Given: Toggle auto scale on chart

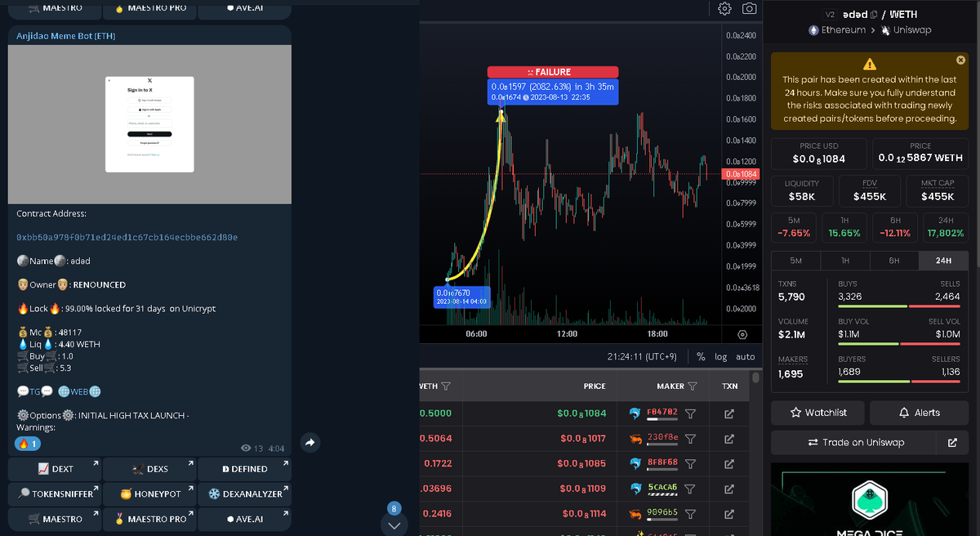Looking at the screenshot, I should pos(745,357).
